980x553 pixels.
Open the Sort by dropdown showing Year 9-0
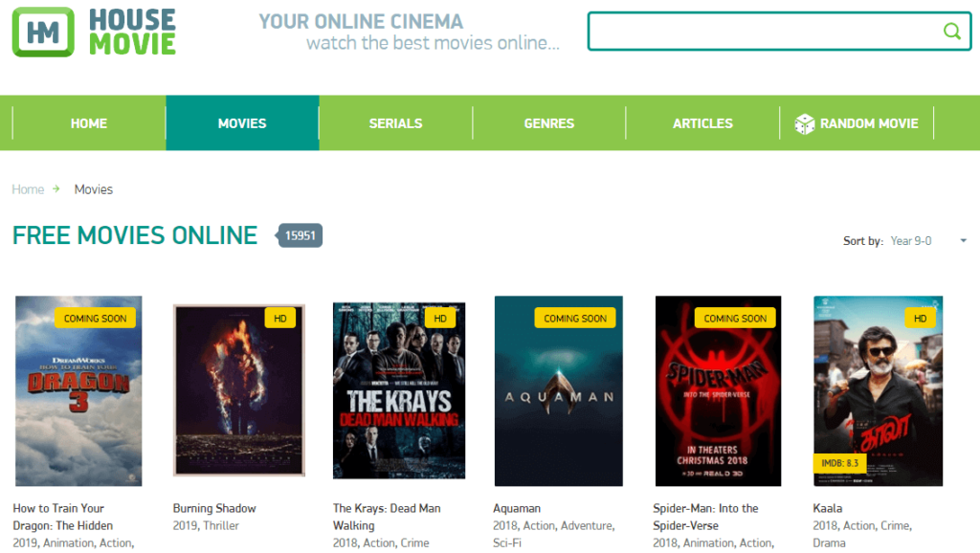[x=913, y=241]
